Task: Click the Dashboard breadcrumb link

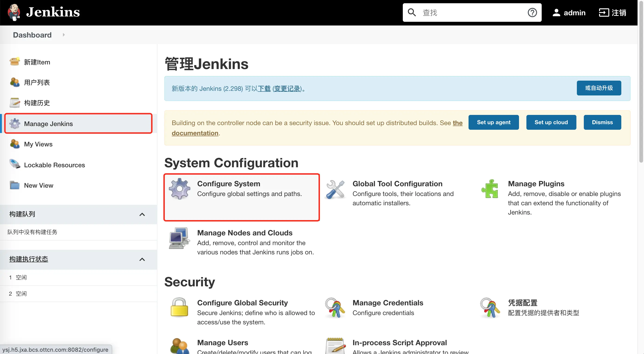Action: point(32,35)
